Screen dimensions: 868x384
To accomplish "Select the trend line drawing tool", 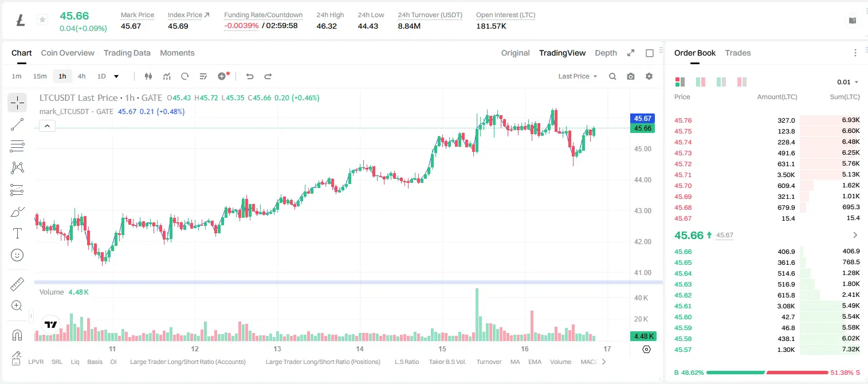I will [17, 124].
